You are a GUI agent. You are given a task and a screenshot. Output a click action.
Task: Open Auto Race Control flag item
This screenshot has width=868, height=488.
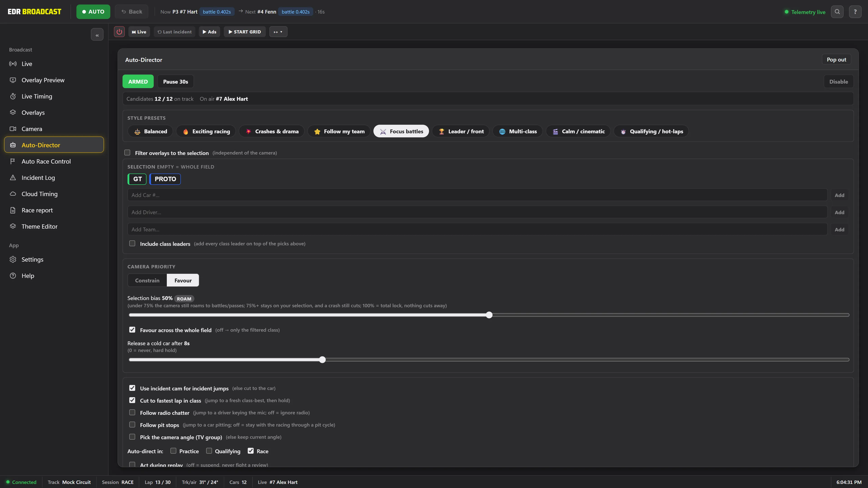tap(54, 161)
